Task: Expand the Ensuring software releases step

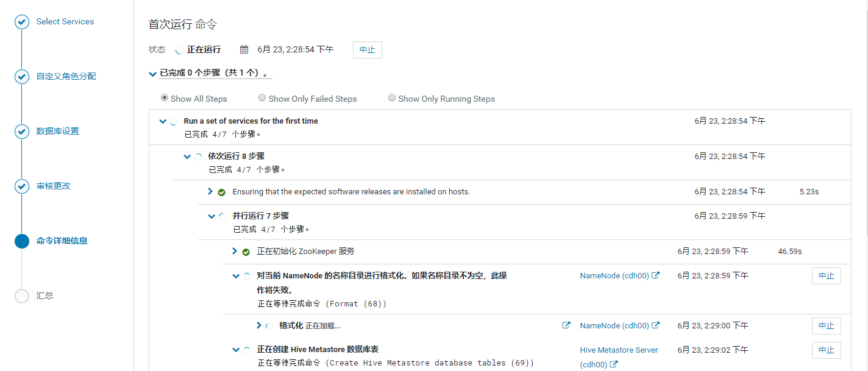Action: tap(211, 191)
